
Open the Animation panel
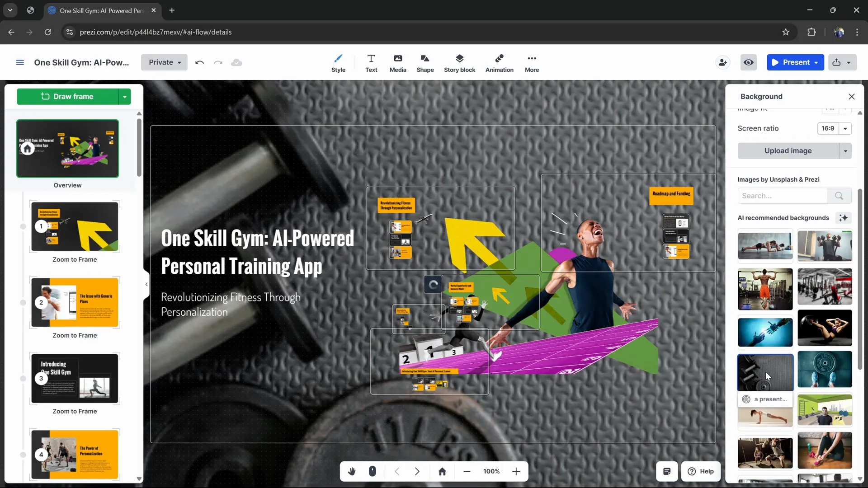[499, 63]
